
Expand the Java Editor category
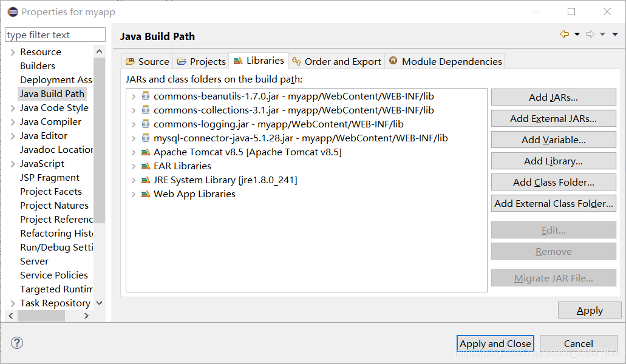13,136
